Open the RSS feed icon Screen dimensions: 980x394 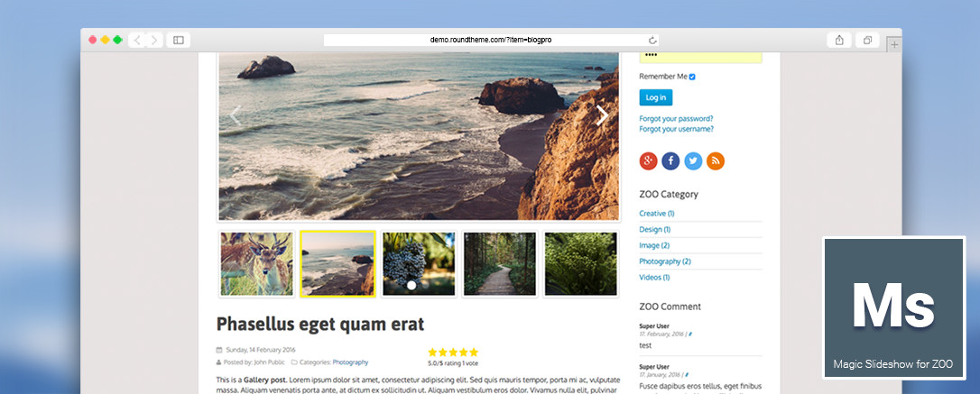click(716, 161)
